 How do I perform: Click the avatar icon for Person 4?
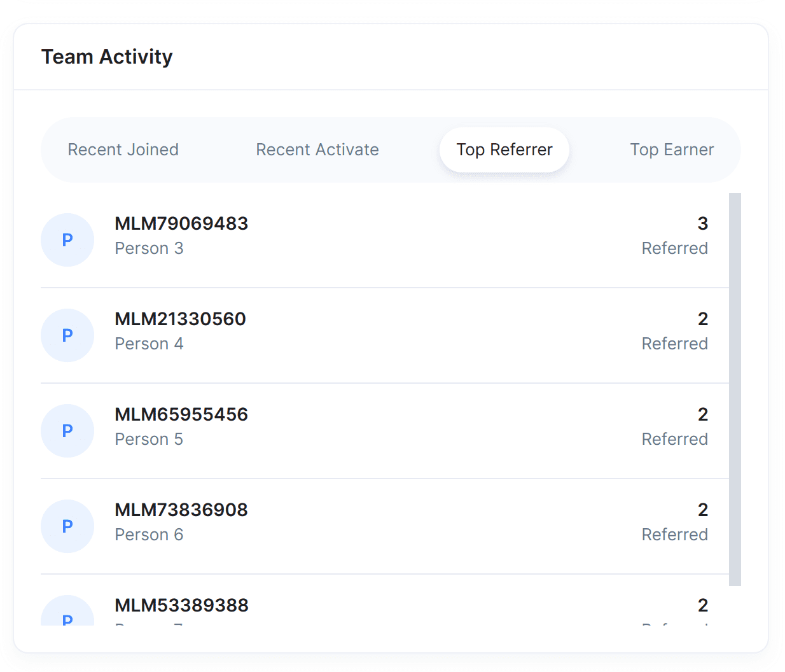point(67,335)
